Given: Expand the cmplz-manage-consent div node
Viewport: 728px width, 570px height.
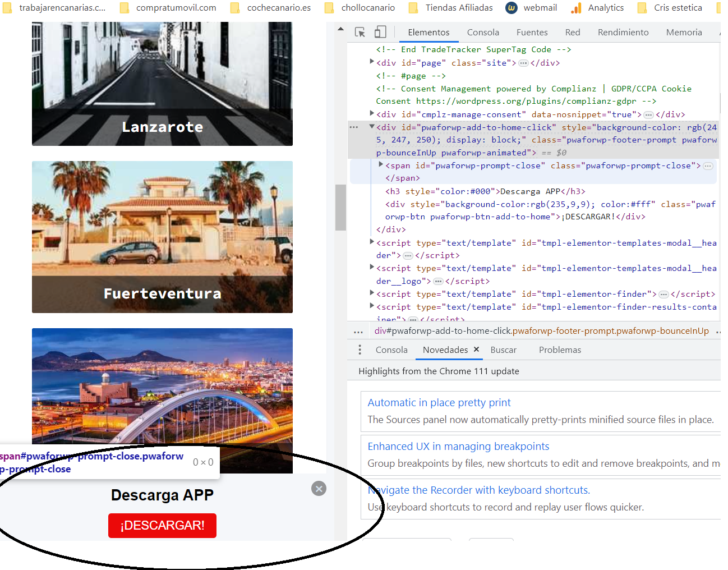Looking at the screenshot, I should tap(371, 113).
